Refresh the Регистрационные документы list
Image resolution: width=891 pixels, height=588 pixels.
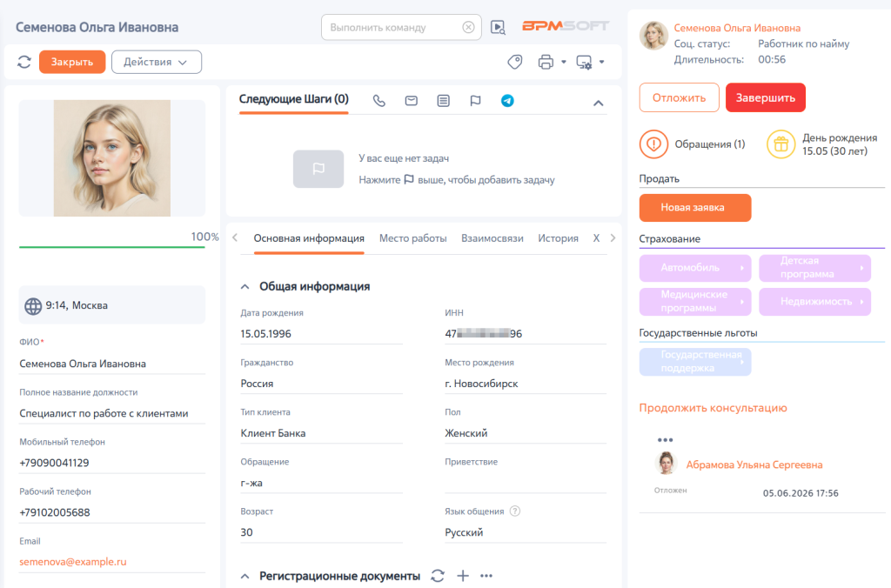click(x=438, y=576)
